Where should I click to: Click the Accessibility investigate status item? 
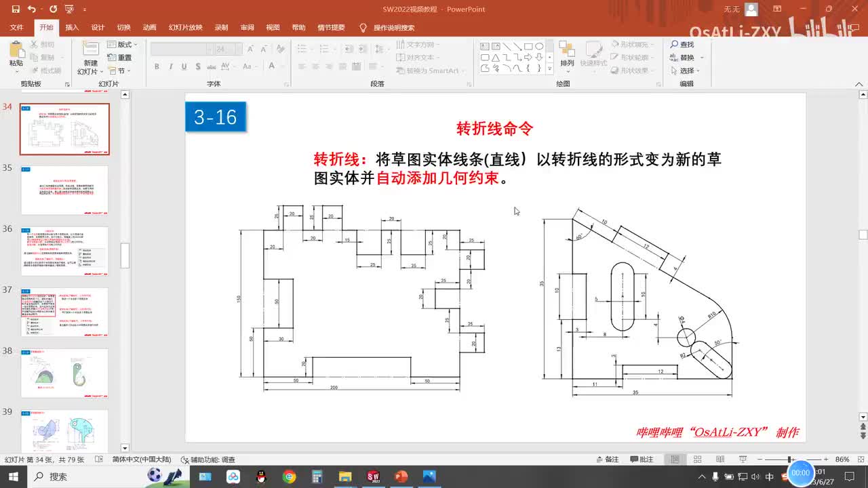tap(208, 459)
